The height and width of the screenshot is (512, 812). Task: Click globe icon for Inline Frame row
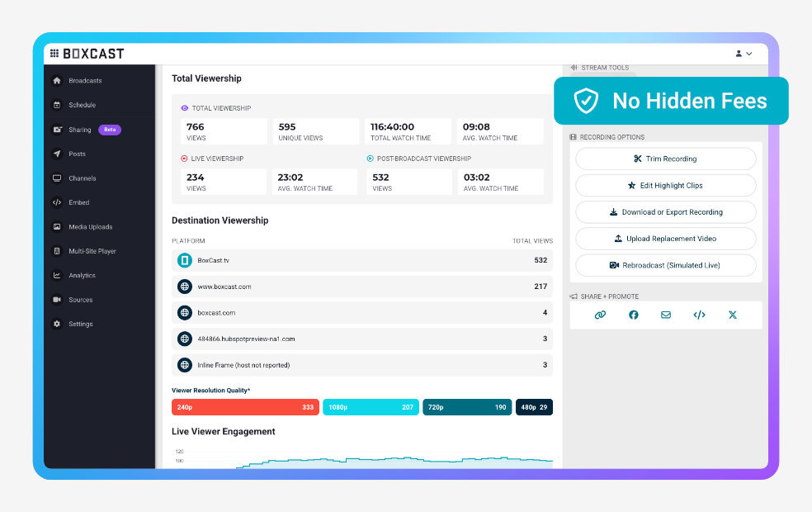tap(184, 365)
